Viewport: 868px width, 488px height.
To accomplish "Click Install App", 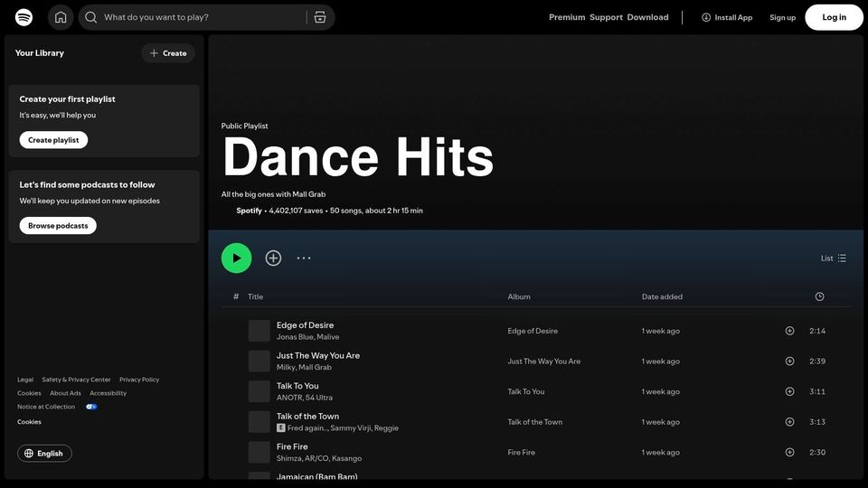I will tap(727, 17).
